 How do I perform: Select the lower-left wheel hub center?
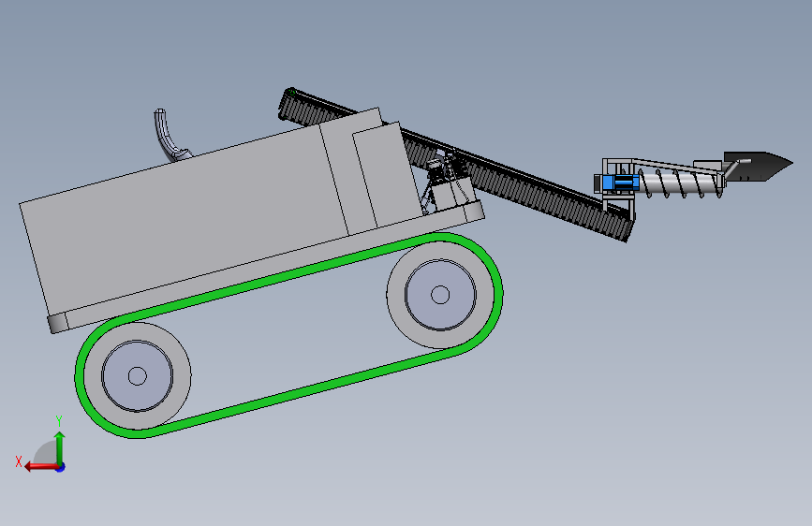pos(138,376)
